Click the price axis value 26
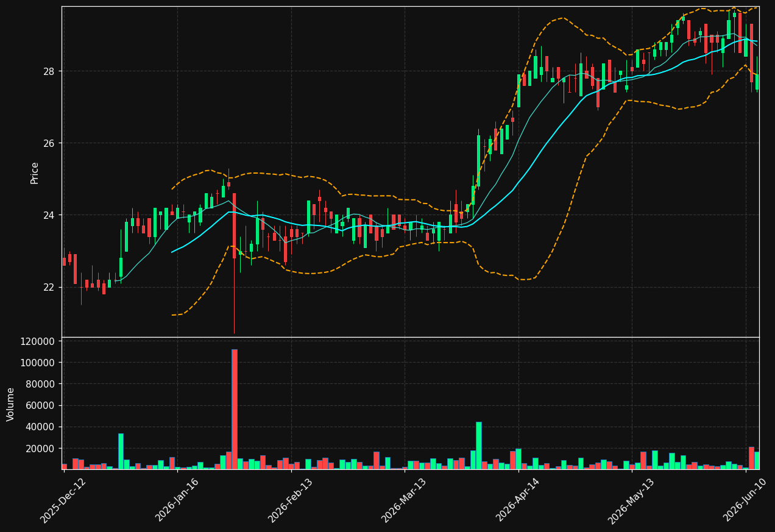The width and height of the screenshot is (775, 532). (48, 143)
